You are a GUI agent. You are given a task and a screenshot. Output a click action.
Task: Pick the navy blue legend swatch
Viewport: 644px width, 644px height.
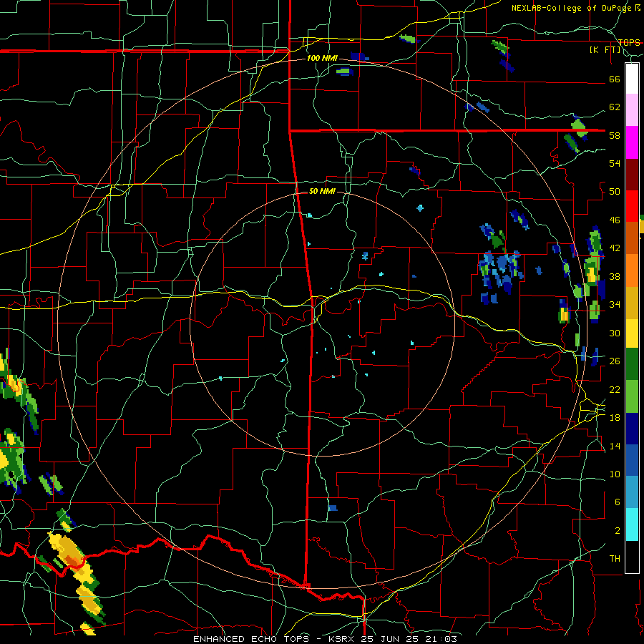pos(632,429)
